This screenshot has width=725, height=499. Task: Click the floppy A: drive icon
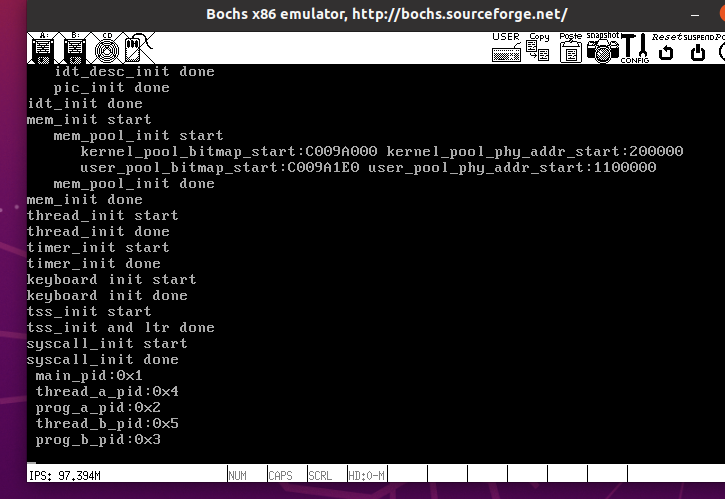pyautogui.click(x=43, y=48)
